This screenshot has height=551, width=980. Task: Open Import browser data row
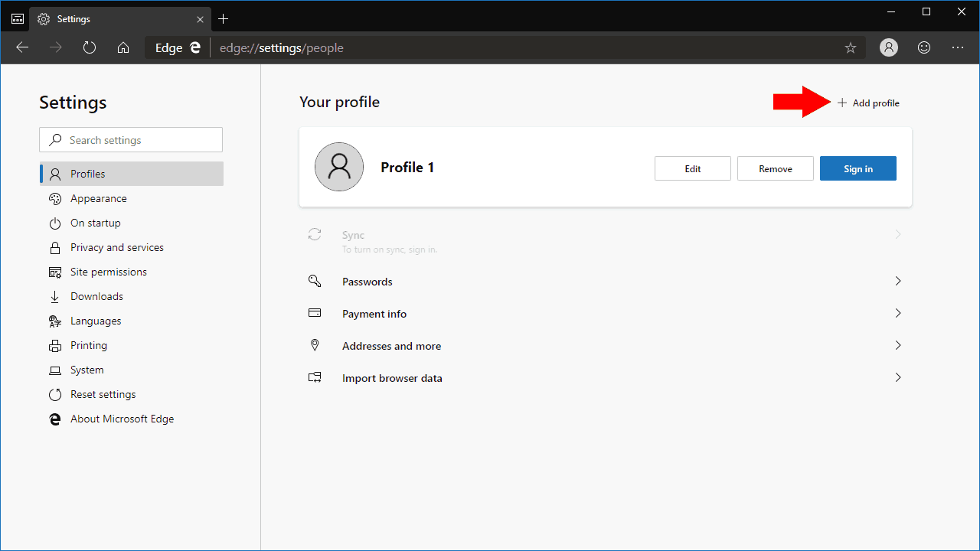point(606,377)
